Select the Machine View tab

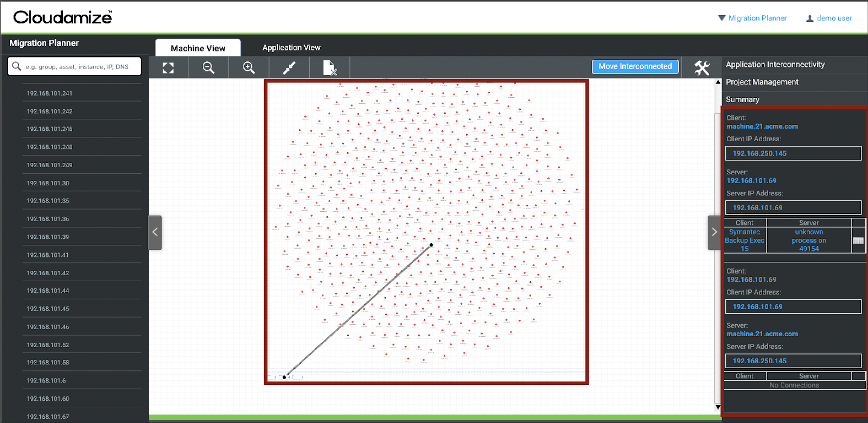(198, 48)
